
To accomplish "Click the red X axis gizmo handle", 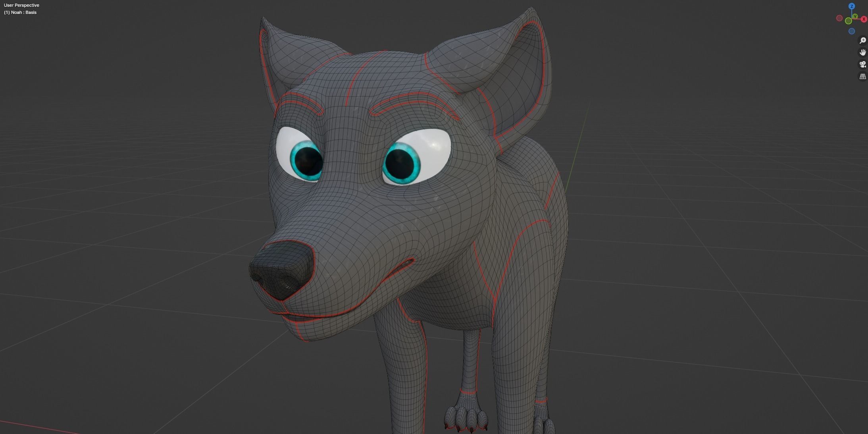I will point(864,19).
